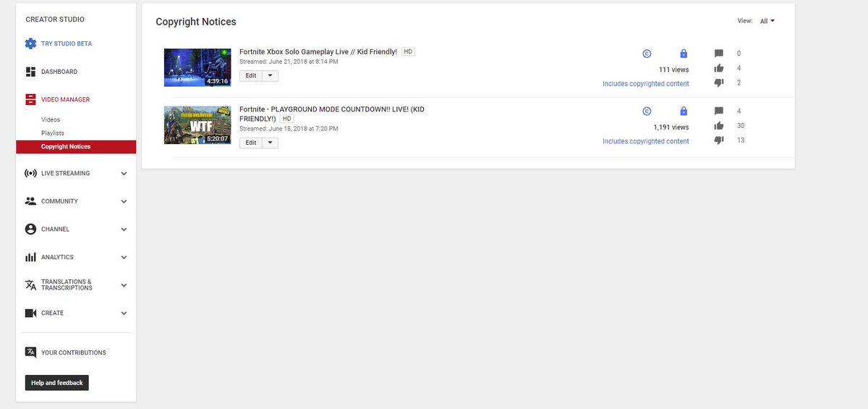Expand the Create section chevron
This screenshot has width=868, height=409.
(124, 313)
